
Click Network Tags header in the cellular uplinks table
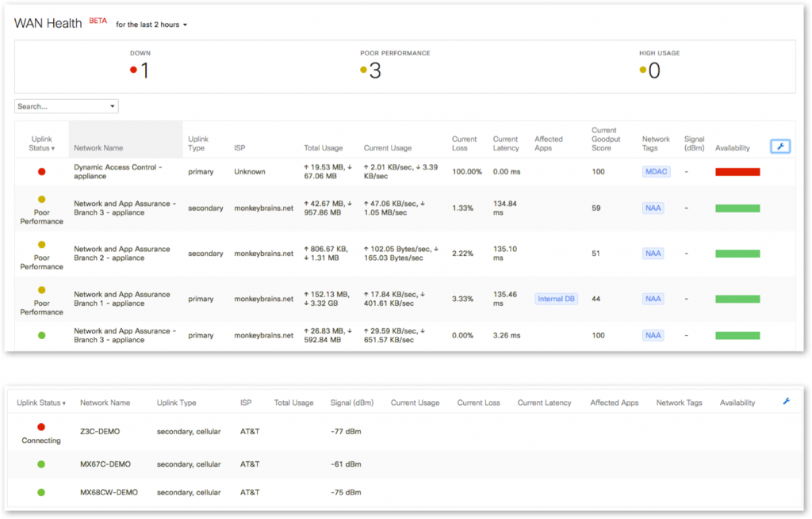coord(679,403)
